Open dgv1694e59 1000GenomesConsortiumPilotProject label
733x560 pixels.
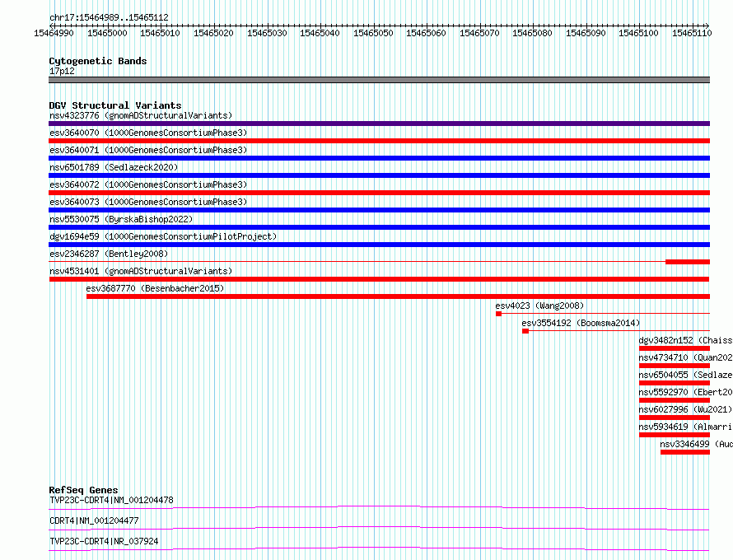pos(163,236)
